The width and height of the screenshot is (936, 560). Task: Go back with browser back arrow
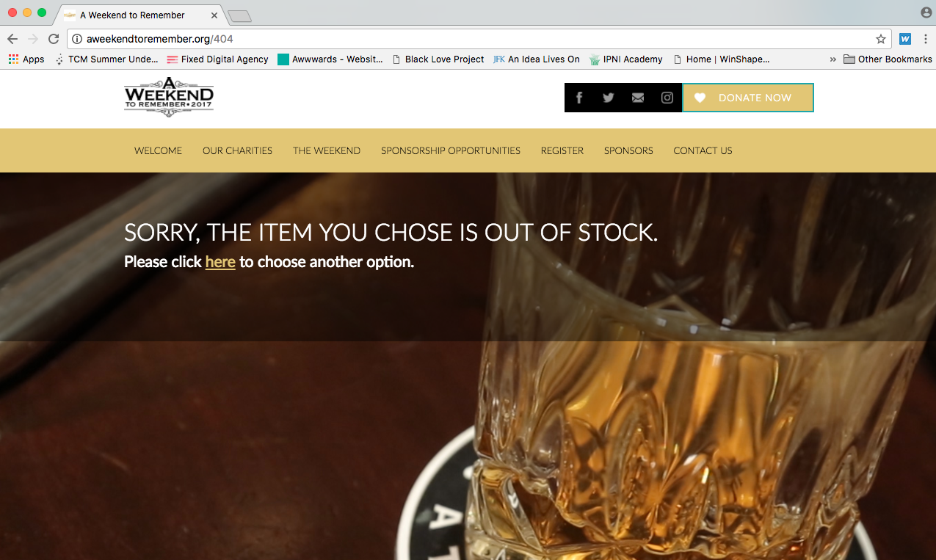tap(12, 39)
